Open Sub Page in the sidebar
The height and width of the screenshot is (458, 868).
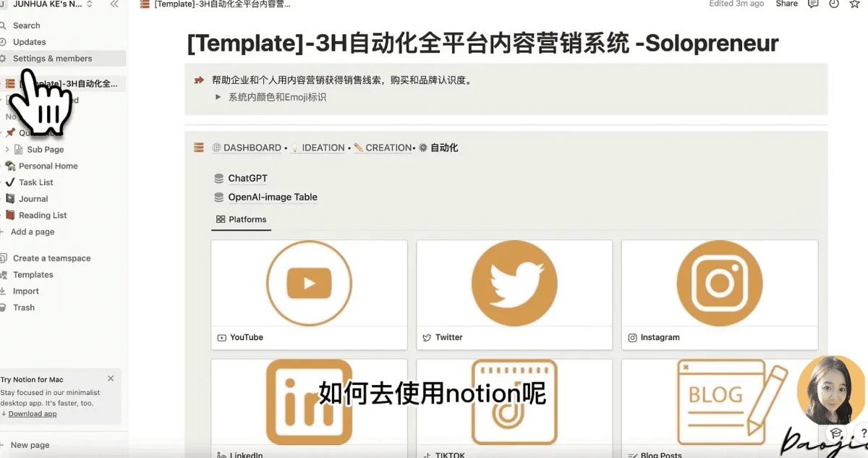click(x=46, y=150)
